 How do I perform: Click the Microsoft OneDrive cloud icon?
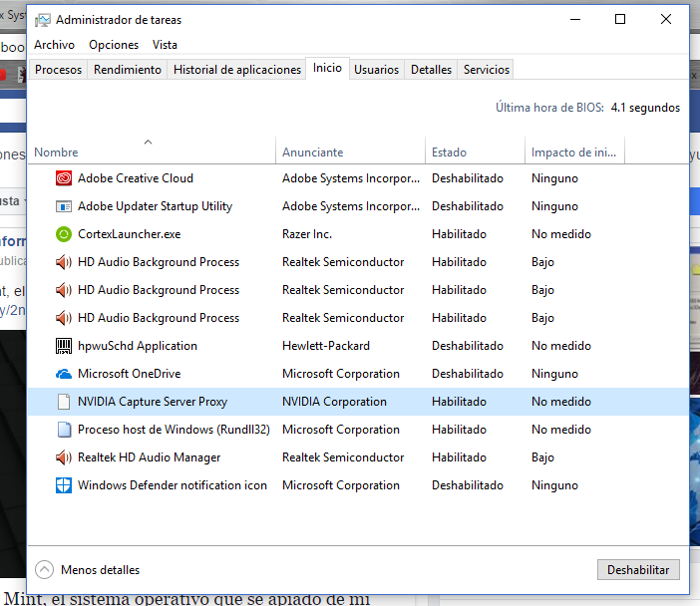(64, 374)
